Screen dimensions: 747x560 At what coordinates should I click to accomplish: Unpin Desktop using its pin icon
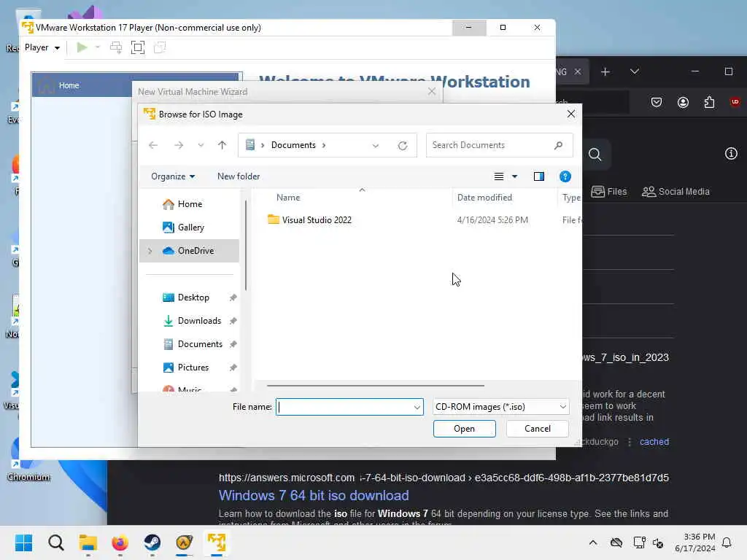pyautogui.click(x=233, y=297)
